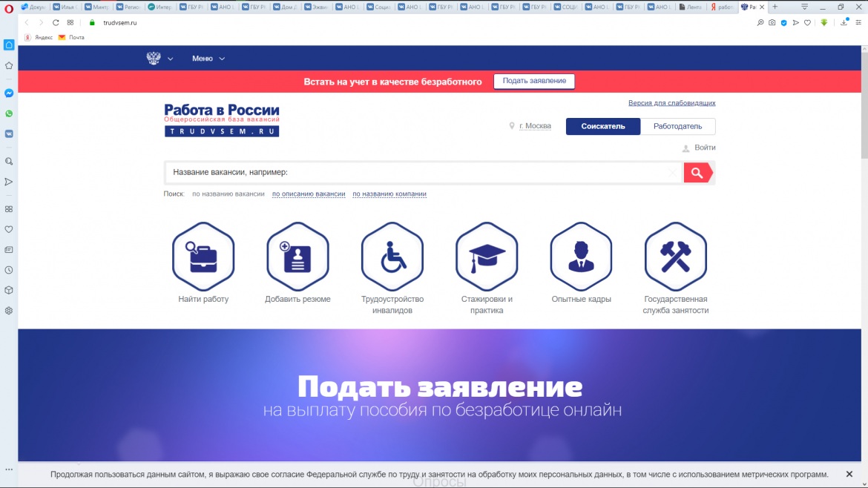Set search mode по названию компании
Viewport: 868px width, 488px height.
pyautogui.click(x=389, y=194)
